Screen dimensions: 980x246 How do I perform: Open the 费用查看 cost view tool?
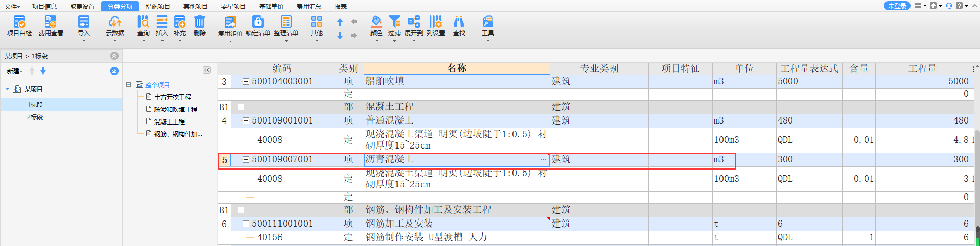pos(51,26)
